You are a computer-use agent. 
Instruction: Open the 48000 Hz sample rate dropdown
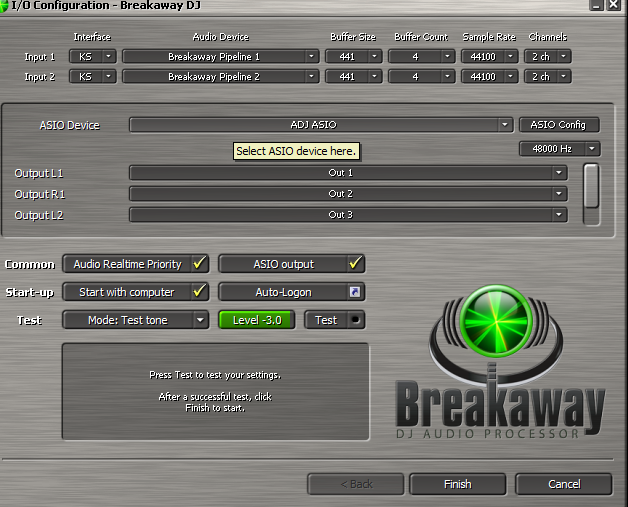click(560, 149)
